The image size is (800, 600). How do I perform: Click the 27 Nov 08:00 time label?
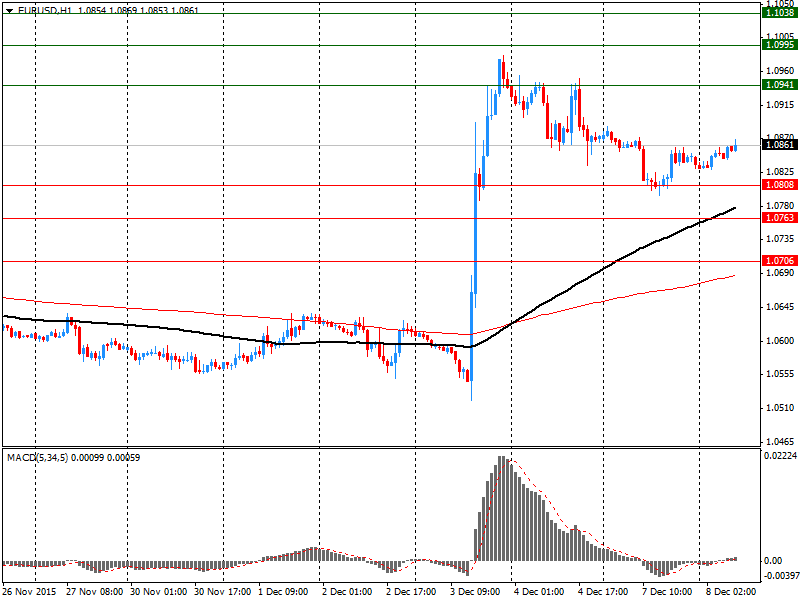point(95,592)
